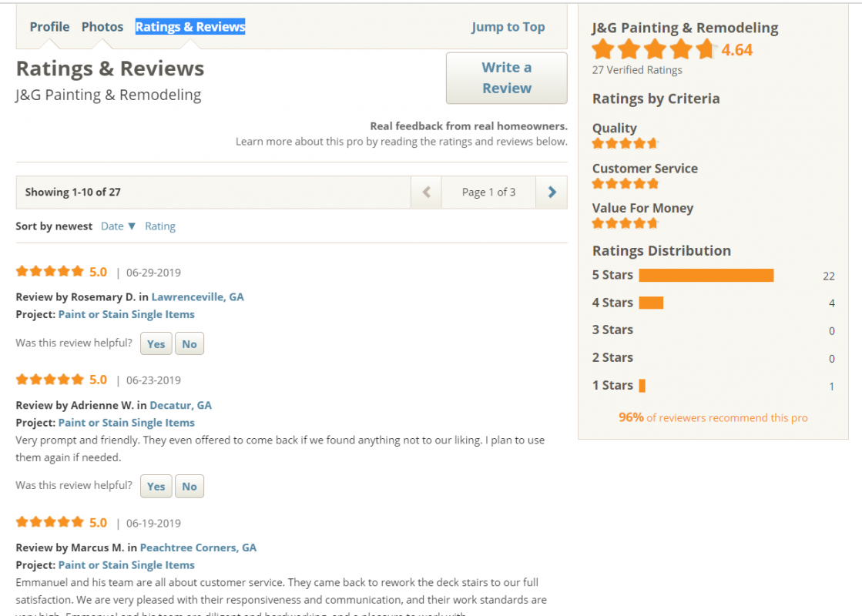Click the 5 Stars distribution bar

(x=706, y=276)
